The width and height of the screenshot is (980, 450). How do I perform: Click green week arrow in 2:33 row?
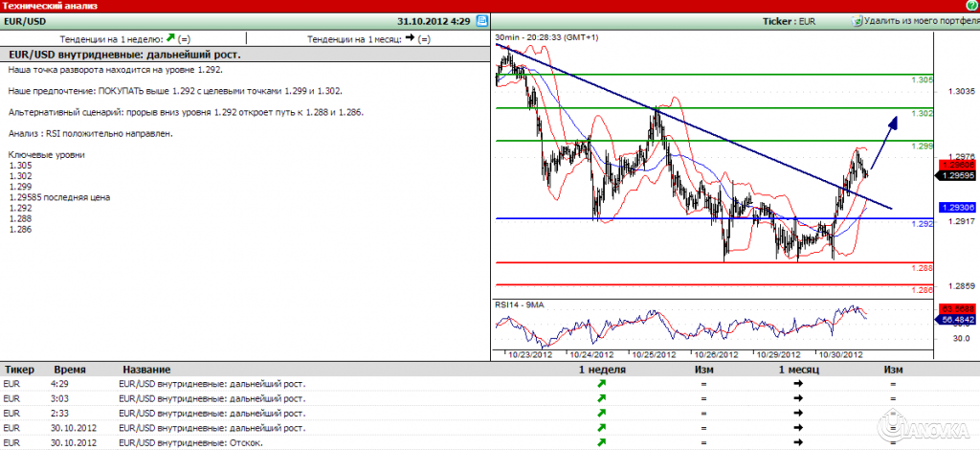click(x=602, y=413)
